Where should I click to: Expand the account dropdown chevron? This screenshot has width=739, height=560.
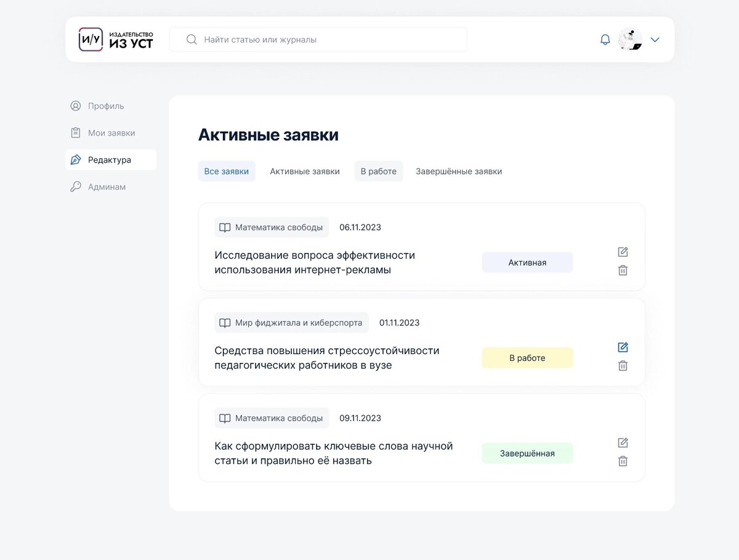pyautogui.click(x=655, y=39)
